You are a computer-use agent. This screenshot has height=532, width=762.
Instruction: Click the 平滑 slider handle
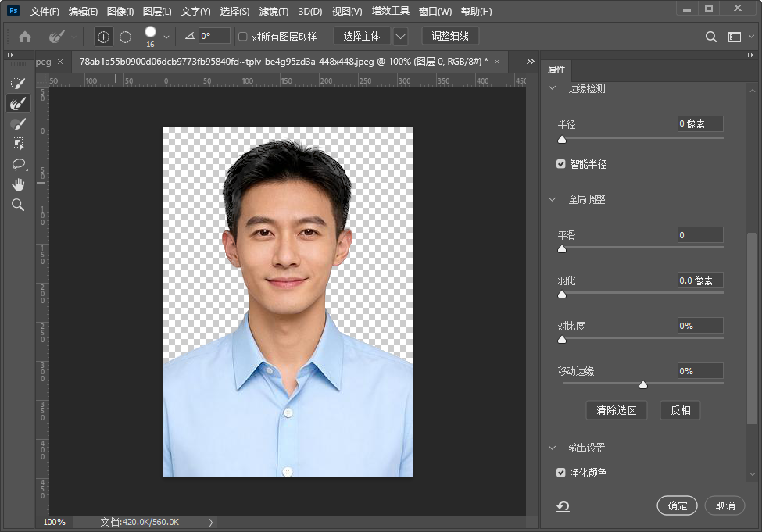pos(562,248)
